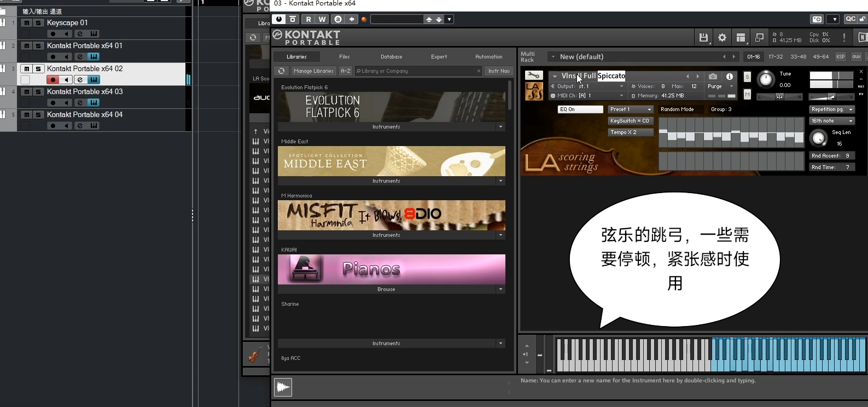Open instrument edit mode wrench icon

coord(533,75)
